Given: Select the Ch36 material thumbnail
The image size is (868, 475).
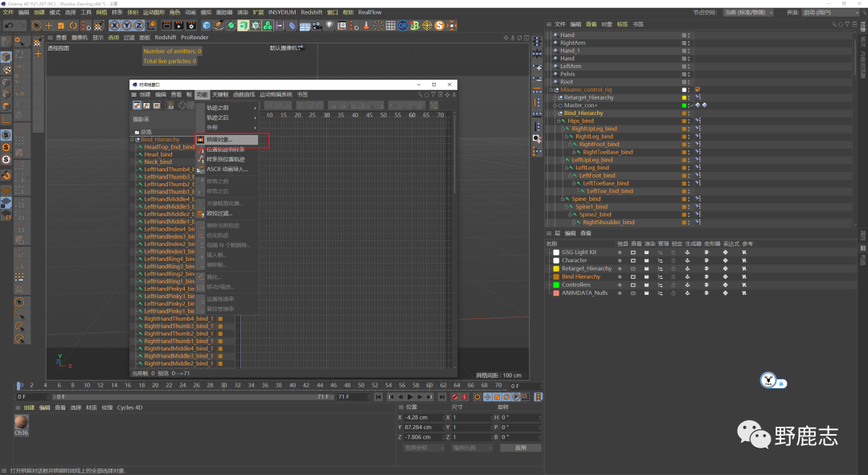Looking at the screenshot, I should coord(22,422).
